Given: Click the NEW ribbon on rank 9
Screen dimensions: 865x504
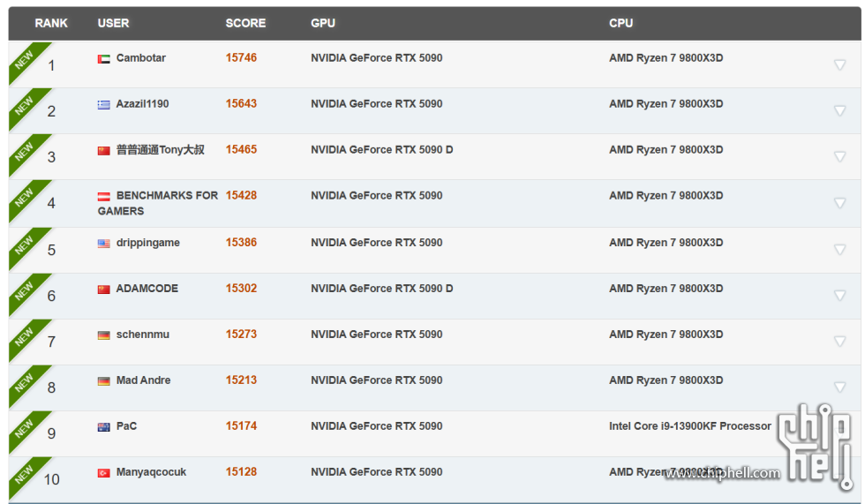Looking at the screenshot, I should pyautogui.click(x=26, y=427).
